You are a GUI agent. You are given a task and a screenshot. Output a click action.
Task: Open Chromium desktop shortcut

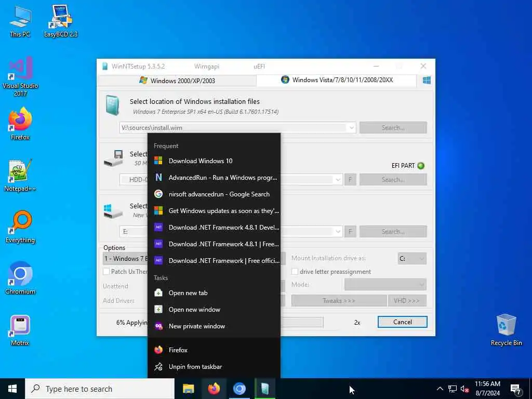tap(20, 278)
